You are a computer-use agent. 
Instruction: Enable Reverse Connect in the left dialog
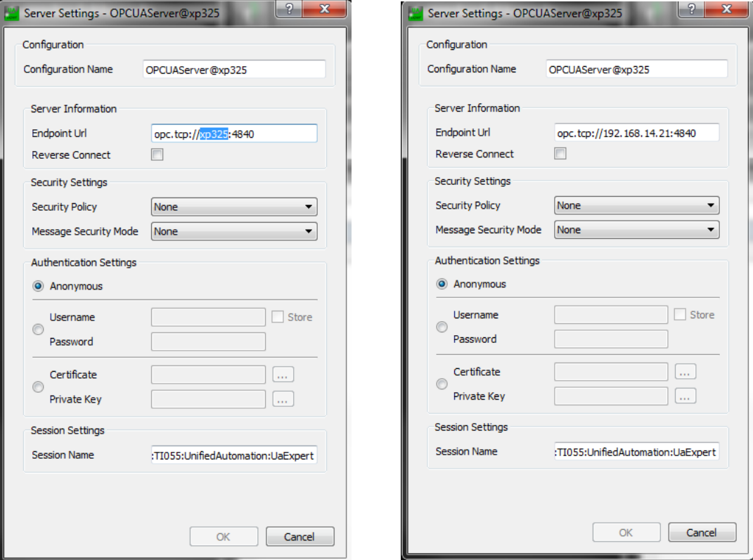pos(157,155)
